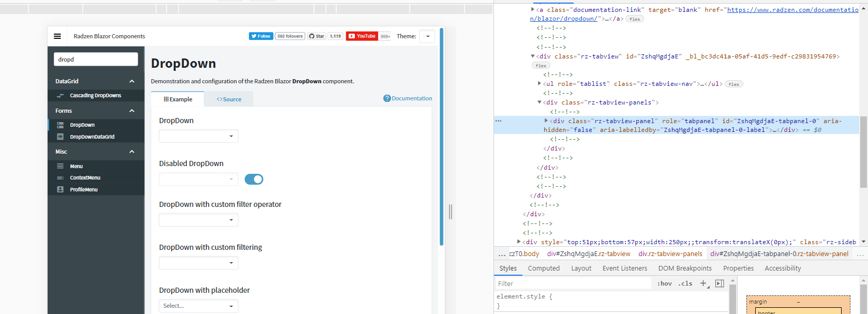Click the demo page vertical scrollbar
This screenshot has width=868, height=314.
point(442,137)
